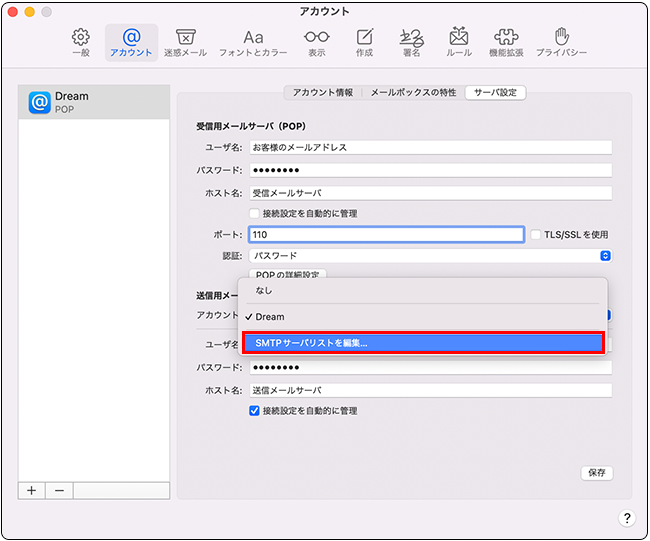650x541 pixels.
Task: Choose SMTPサーバリストを編集 from the menu
Action: coord(423,343)
